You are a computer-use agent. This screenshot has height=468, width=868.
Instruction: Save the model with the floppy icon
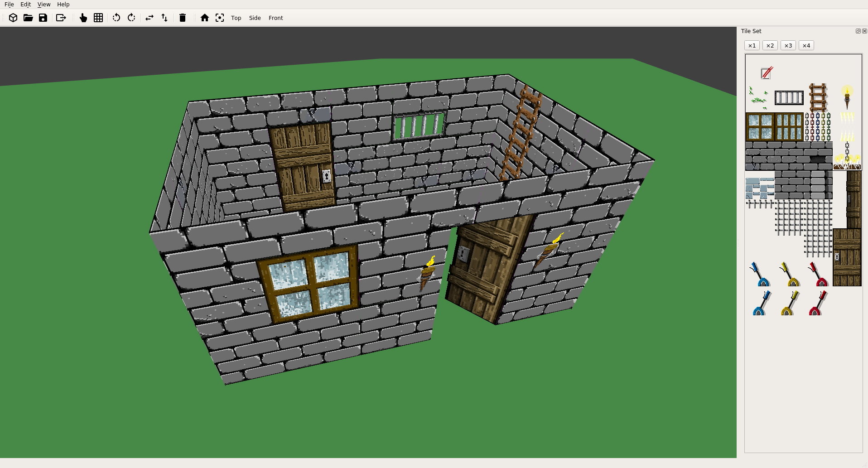[x=43, y=18]
